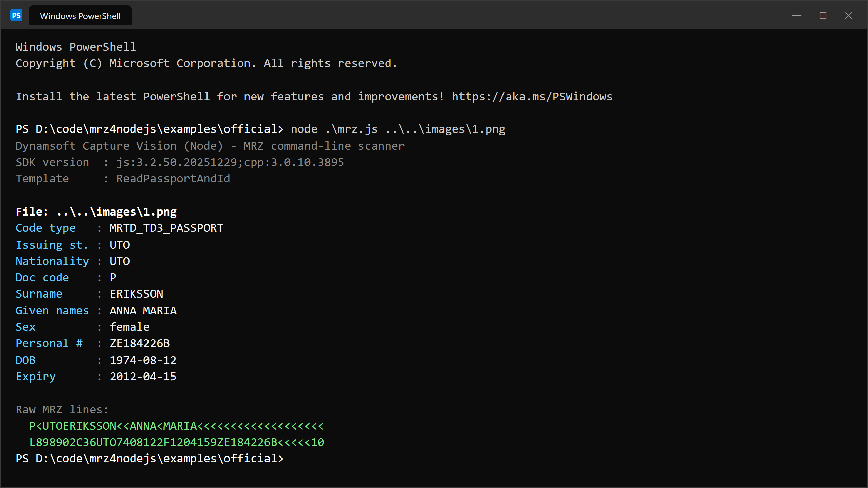Maximize the PowerShell window
The height and width of the screenshot is (488, 868).
823,16
